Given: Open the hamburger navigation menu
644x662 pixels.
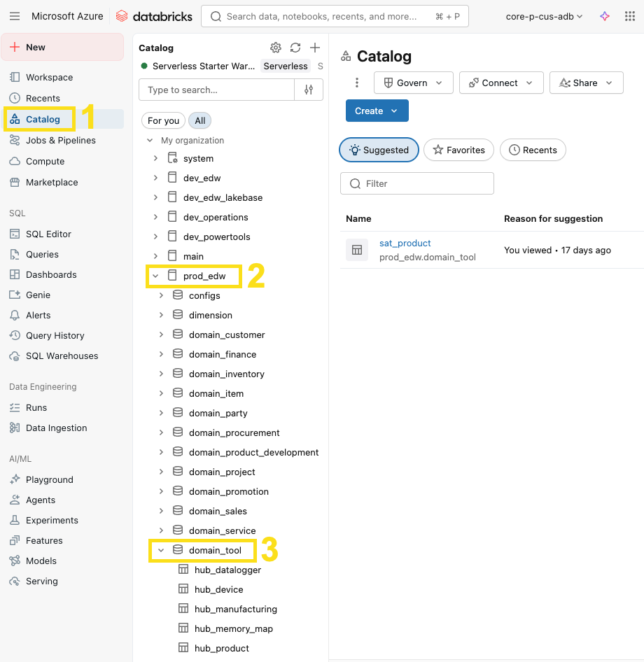Looking at the screenshot, I should pyautogui.click(x=15, y=17).
